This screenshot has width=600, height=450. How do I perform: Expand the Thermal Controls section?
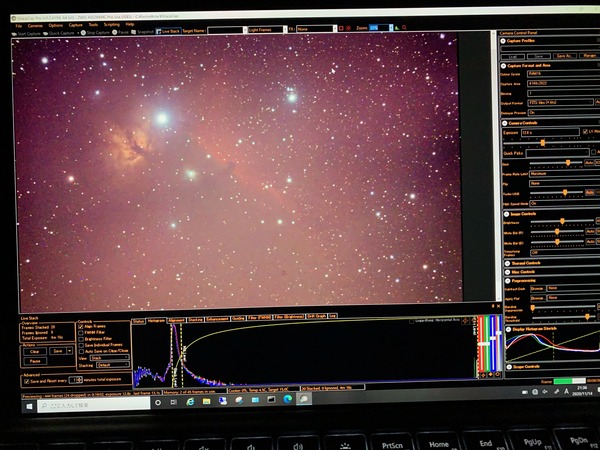pyautogui.click(x=507, y=263)
